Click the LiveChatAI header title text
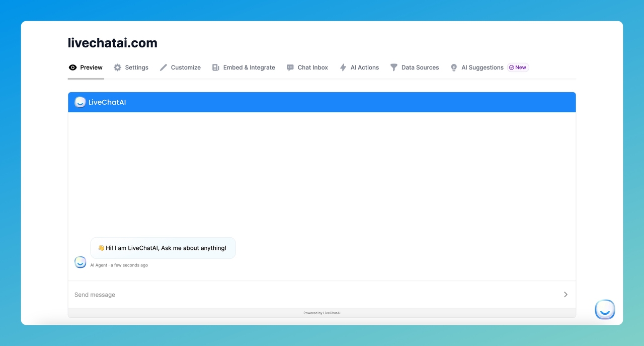This screenshot has height=346, width=644. pyautogui.click(x=107, y=102)
